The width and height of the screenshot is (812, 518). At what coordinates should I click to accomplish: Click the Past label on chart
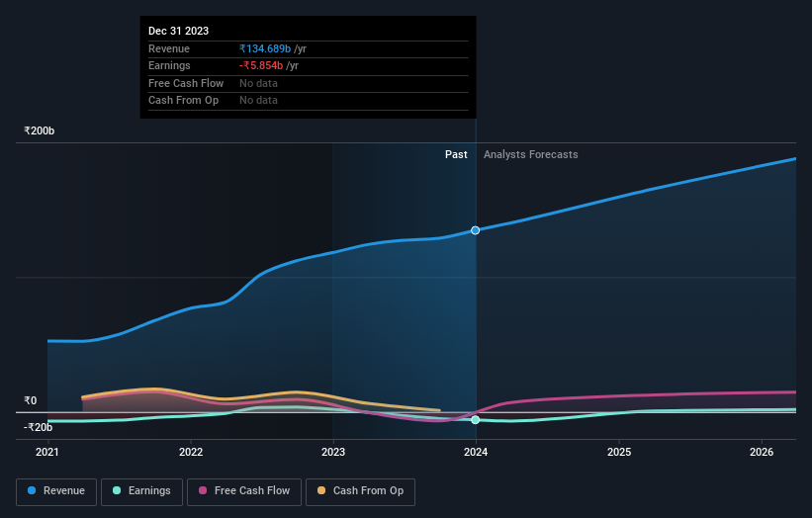pyautogui.click(x=456, y=154)
